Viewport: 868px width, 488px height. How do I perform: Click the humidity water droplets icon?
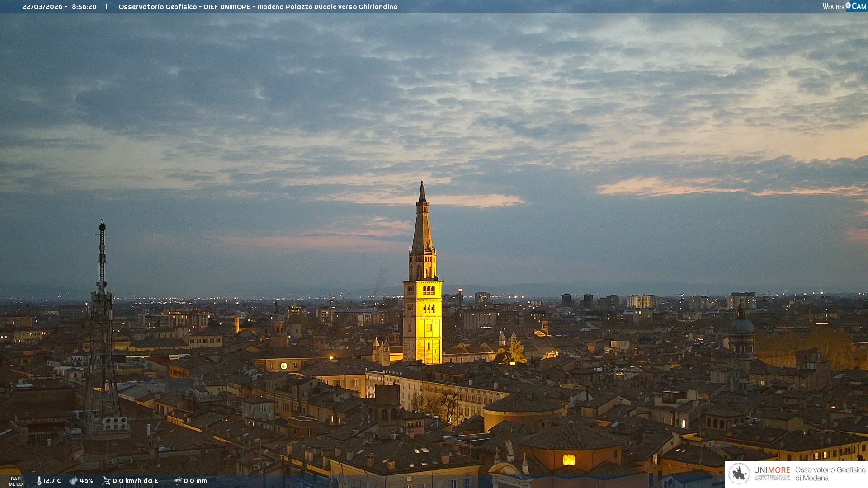73,481
